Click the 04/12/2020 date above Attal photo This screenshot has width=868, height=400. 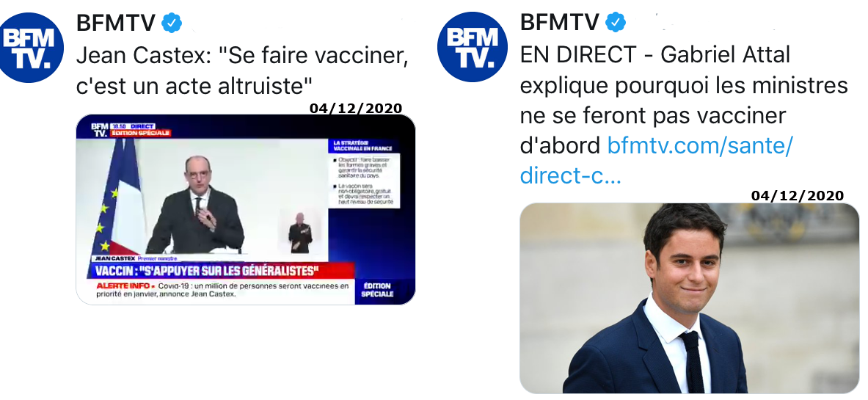797,195
